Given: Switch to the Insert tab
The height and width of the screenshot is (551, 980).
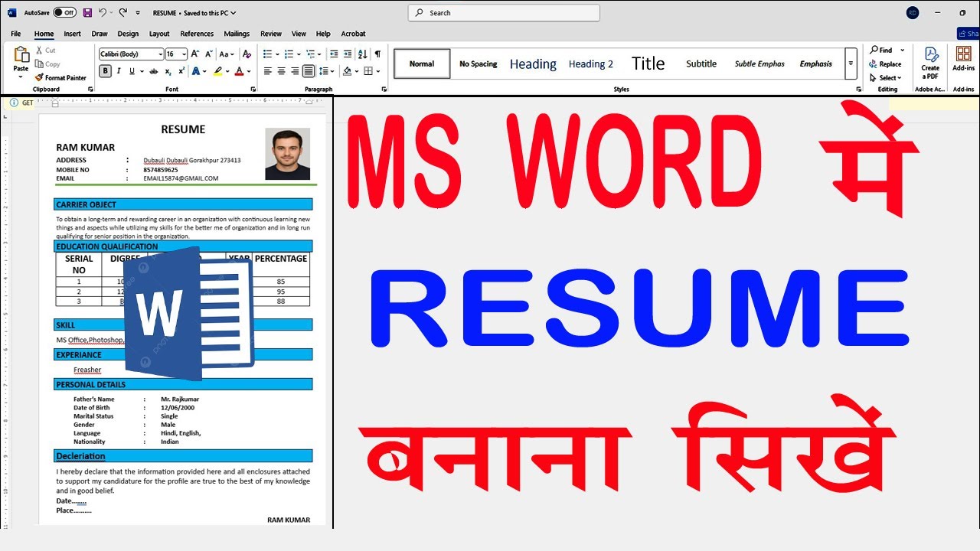Looking at the screenshot, I should [73, 34].
